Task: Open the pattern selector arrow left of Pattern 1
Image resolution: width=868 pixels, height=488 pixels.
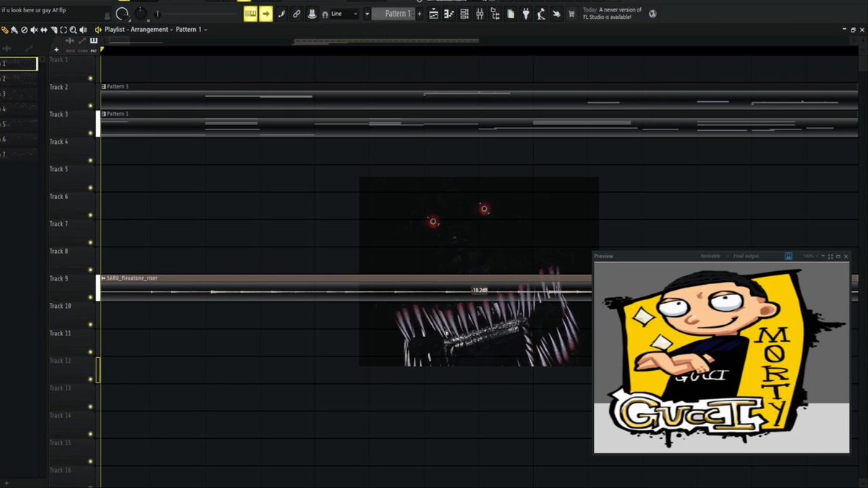Action: point(367,14)
